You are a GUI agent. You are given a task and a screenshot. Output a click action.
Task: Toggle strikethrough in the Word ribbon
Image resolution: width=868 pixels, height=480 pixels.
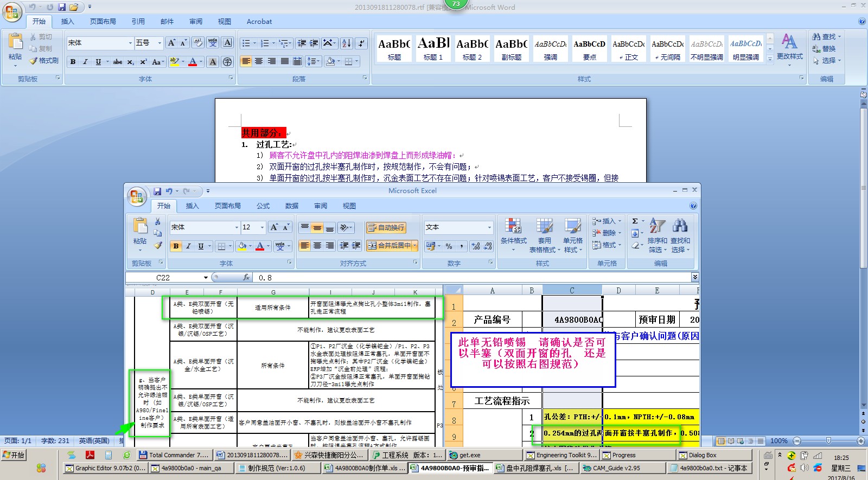pos(118,62)
